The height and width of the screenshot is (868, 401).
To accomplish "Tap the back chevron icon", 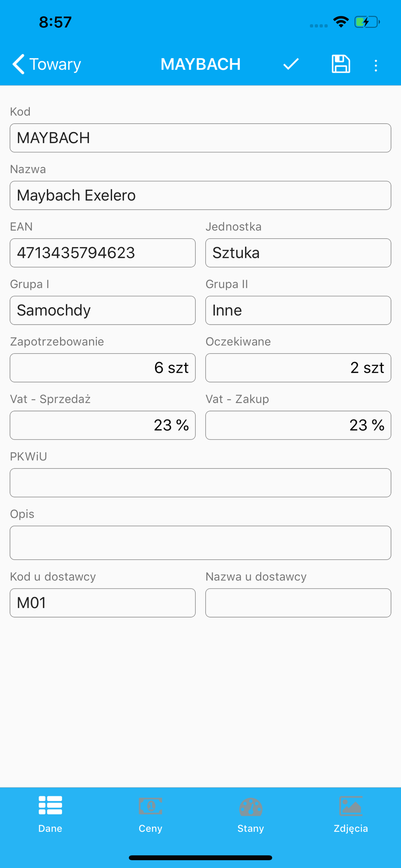I will tap(18, 64).
